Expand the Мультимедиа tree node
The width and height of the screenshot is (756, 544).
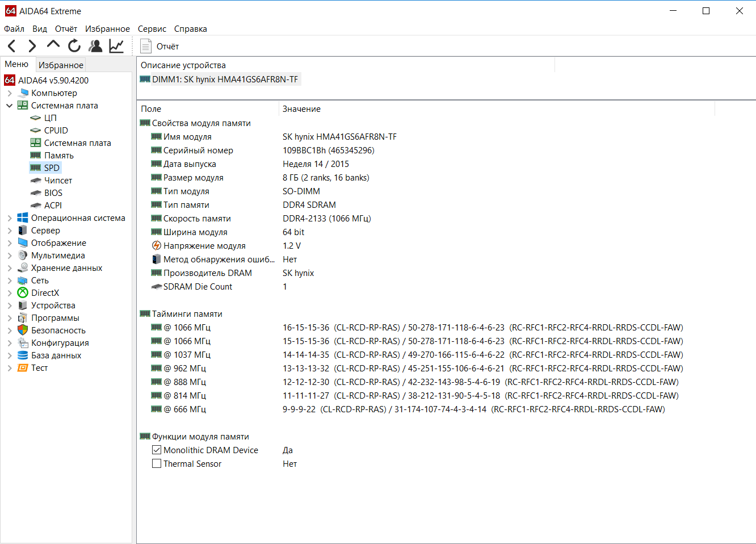pos(10,256)
